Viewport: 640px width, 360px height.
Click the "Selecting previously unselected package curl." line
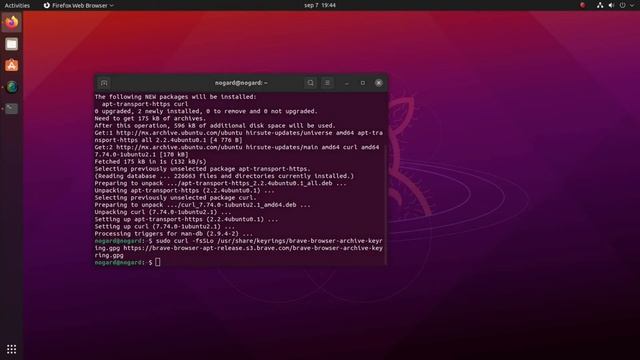175,198
